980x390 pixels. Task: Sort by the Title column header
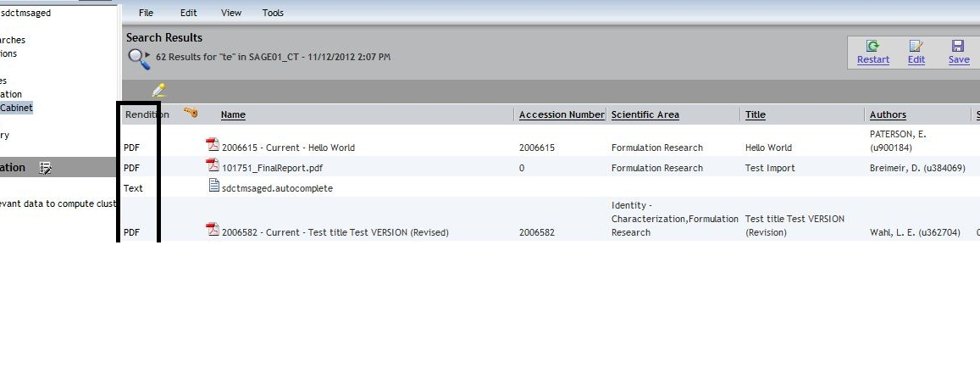755,114
